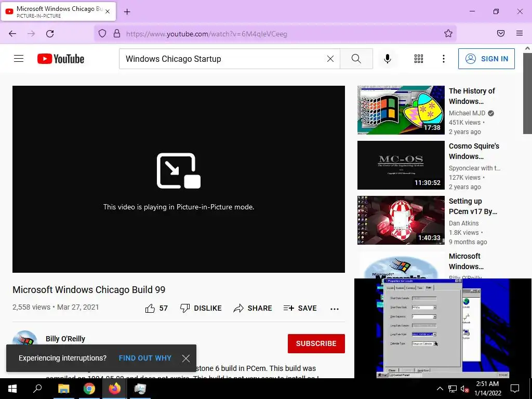Screen dimensions: 532x399
Task: Close the Microsoft Windows Chicago tab
Action: 108,11
